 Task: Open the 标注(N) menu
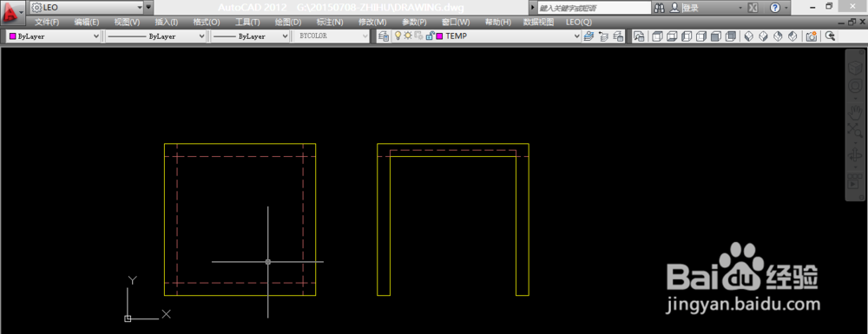click(x=329, y=22)
